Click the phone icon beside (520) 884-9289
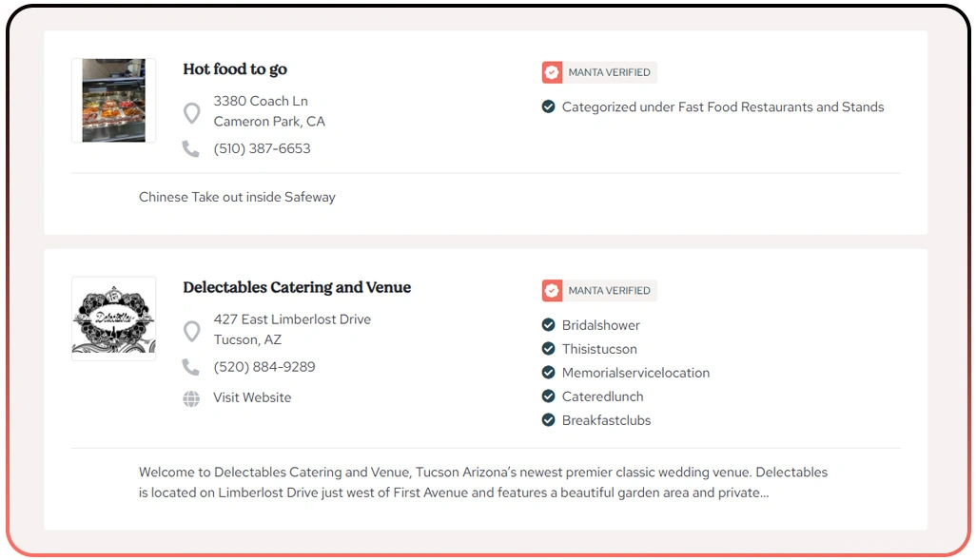 tap(191, 366)
